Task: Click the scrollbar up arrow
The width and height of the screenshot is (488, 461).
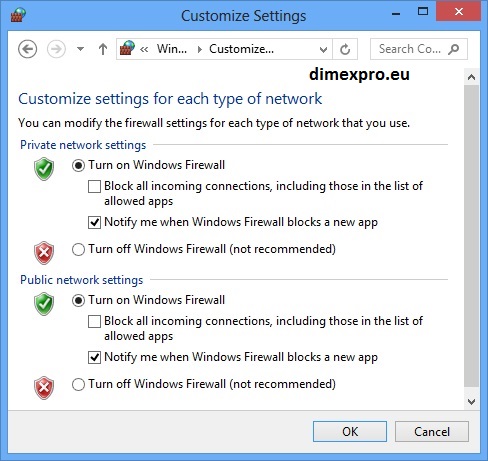Action: click(471, 77)
